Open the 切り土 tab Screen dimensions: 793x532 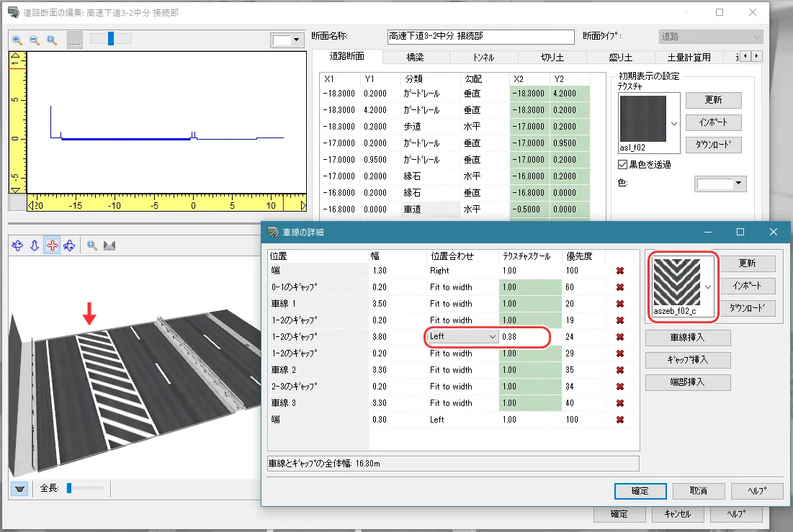tap(553, 57)
